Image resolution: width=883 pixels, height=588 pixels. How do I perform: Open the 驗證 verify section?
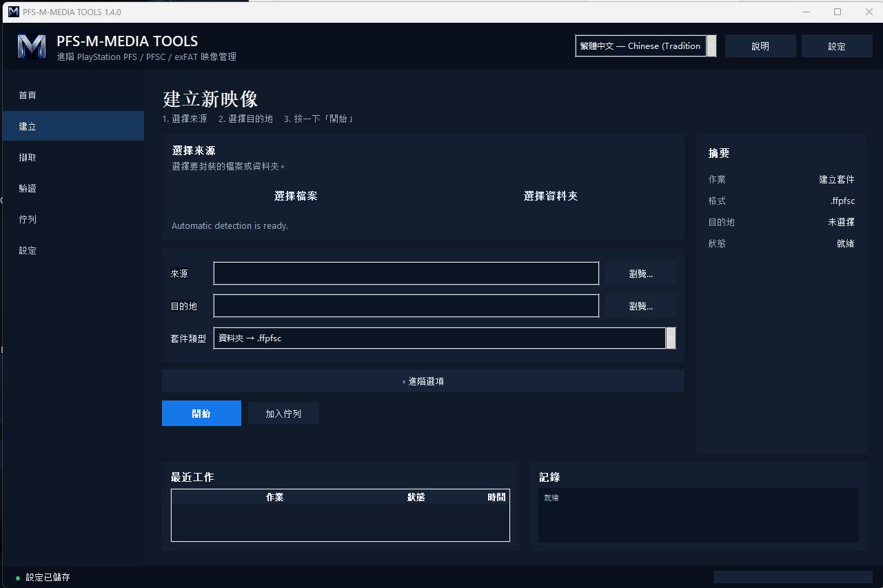[x=73, y=188]
